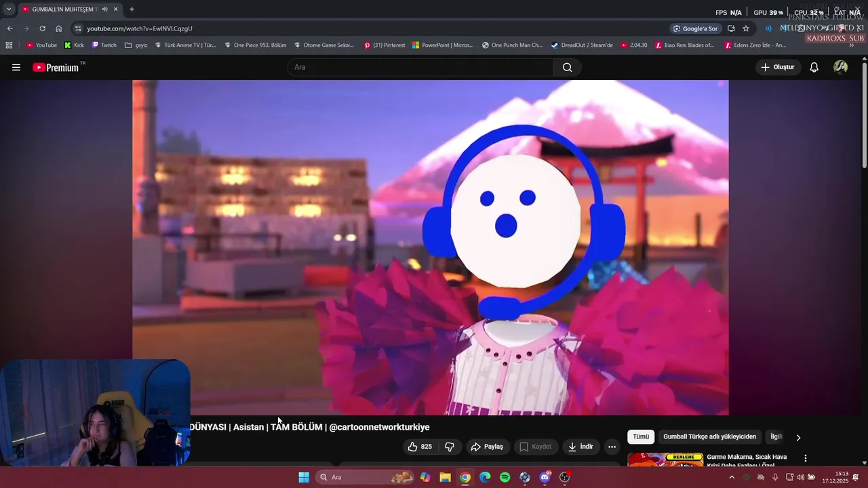Go back with browser back arrow
Image resolution: width=868 pixels, height=488 pixels.
[x=9, y=28]
